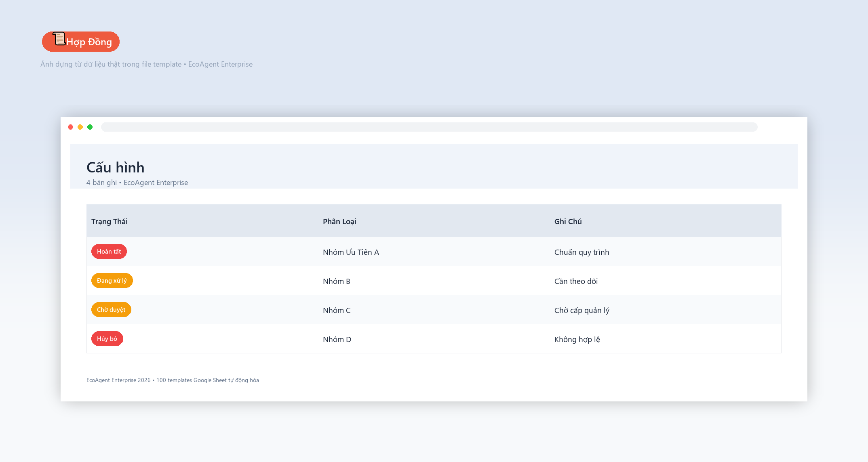Viewport: 868px width, 462px height.
Task: Select the Hủy bỏ status badge
Action: coord(107,339)
